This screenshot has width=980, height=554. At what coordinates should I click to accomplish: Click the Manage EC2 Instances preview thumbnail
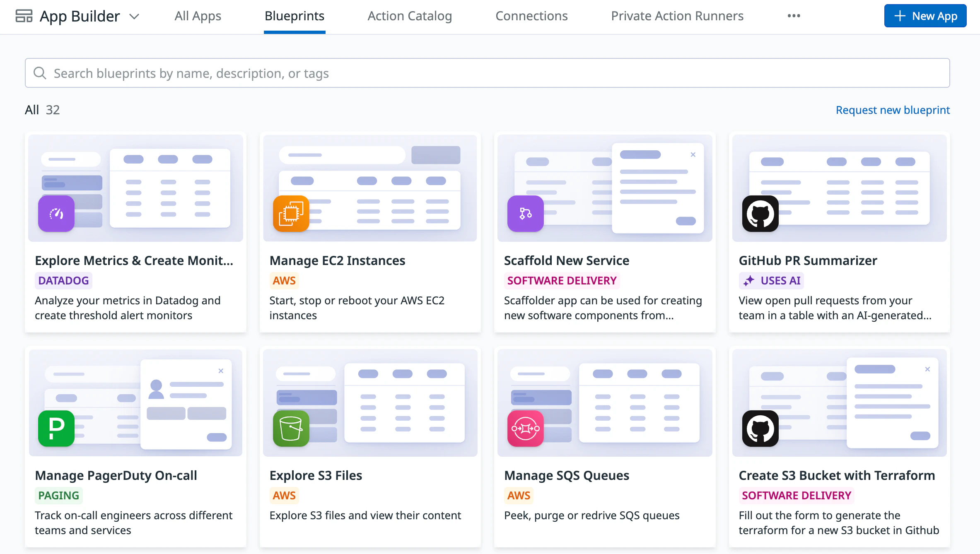370,188
